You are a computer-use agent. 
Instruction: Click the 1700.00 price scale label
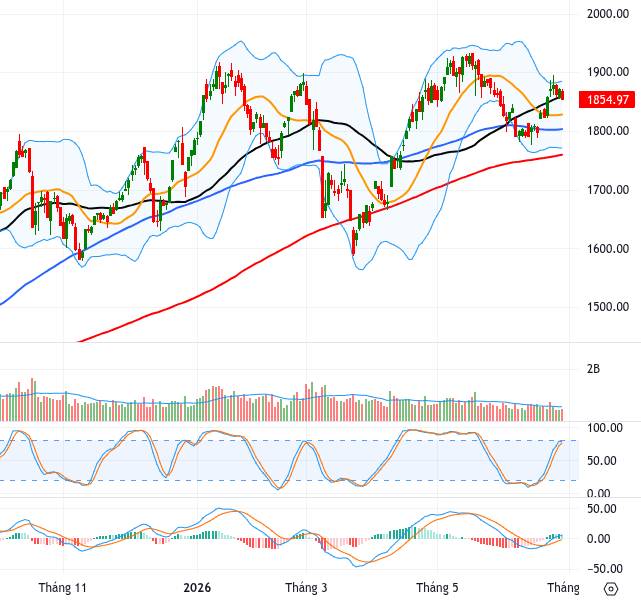coord(608,190)
